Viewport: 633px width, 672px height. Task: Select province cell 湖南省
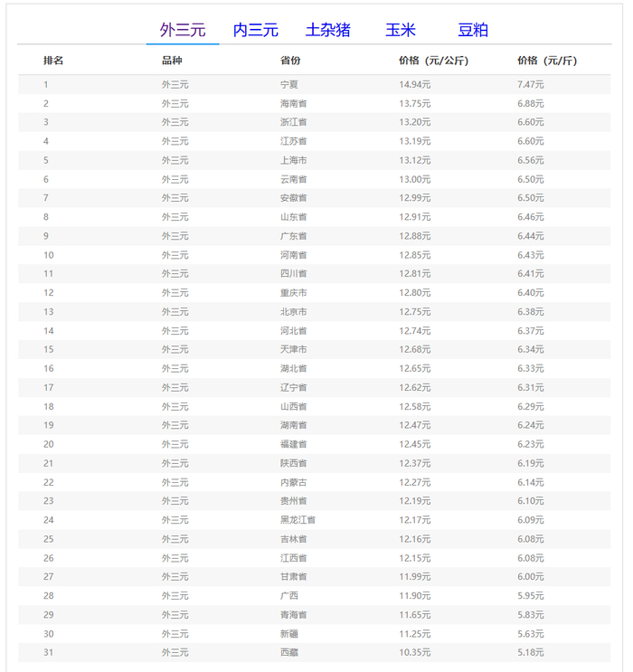[x=294, y=425]
